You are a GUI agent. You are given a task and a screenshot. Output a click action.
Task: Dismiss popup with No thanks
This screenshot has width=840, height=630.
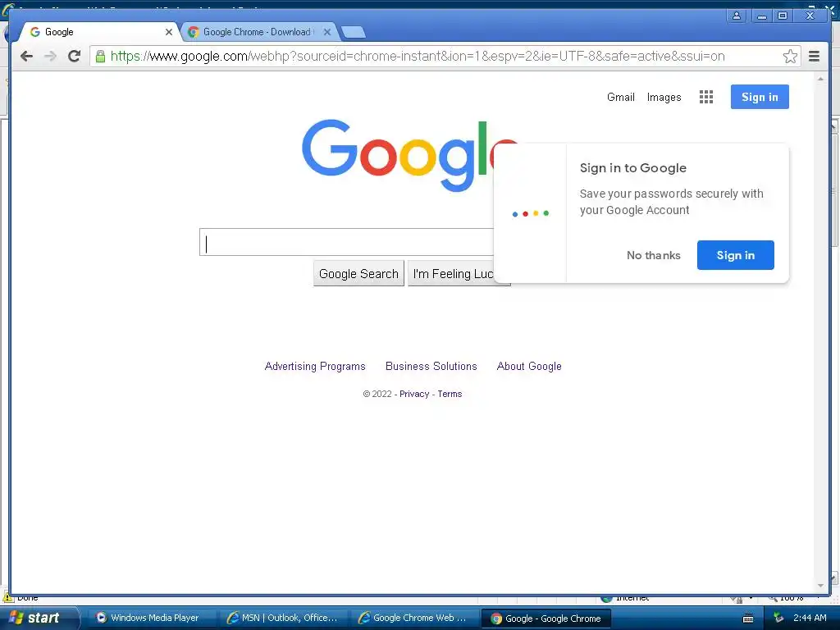tap(654, 256)
